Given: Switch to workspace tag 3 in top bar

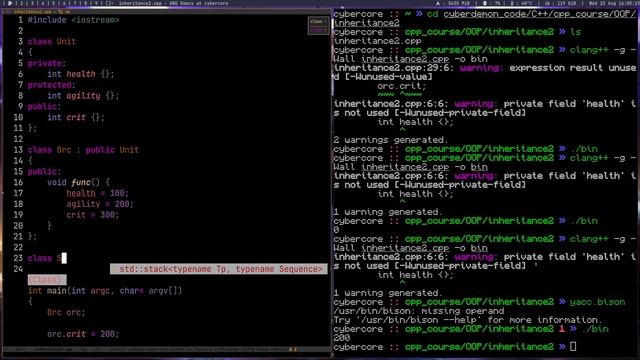Looking at the screenshot, I should coord(32,3).
